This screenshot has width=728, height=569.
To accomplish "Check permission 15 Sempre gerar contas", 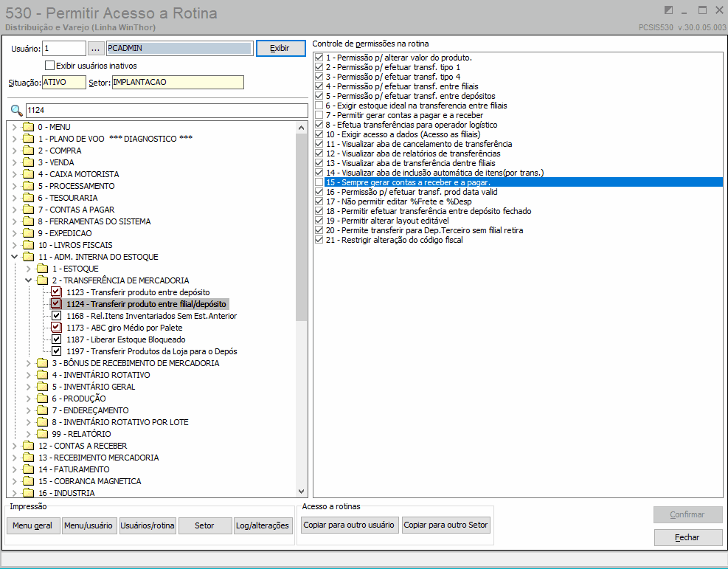I will click(x=319, y=182).
